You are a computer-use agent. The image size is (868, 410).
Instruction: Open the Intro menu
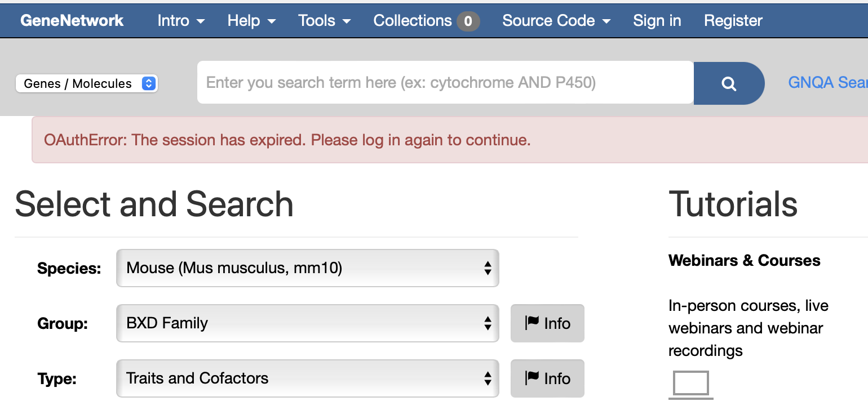tap(181, 21)
